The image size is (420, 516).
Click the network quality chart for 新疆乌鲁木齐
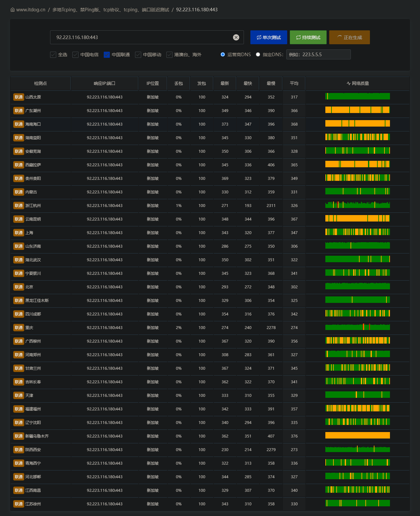pos(358,435)
